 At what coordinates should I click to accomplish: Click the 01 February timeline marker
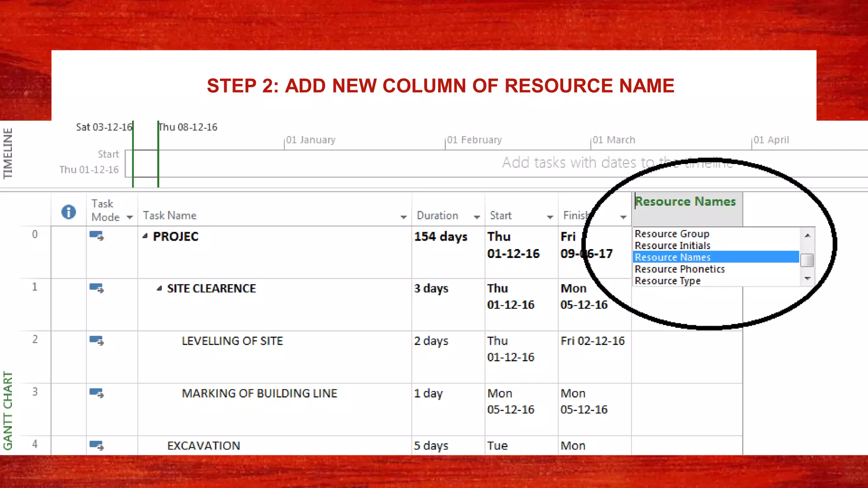click(x=474, y=140)
